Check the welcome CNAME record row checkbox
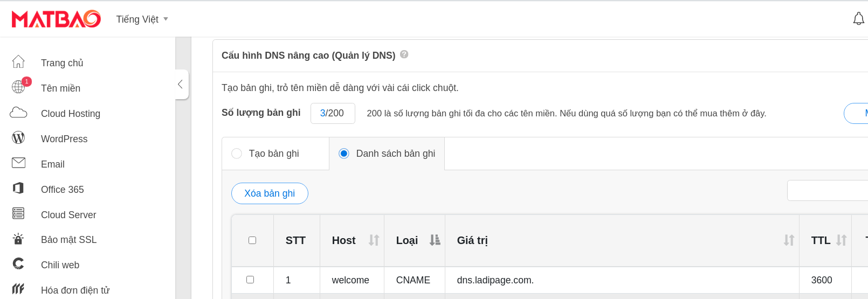Screen dimensions: 868x299 coord(250,280)
